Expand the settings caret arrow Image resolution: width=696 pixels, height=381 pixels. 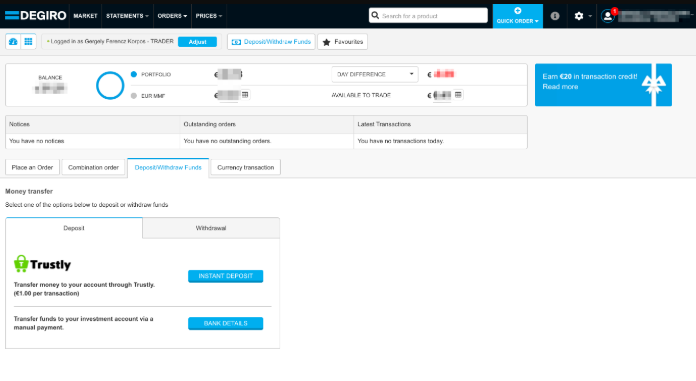click(x=590, y=16)
